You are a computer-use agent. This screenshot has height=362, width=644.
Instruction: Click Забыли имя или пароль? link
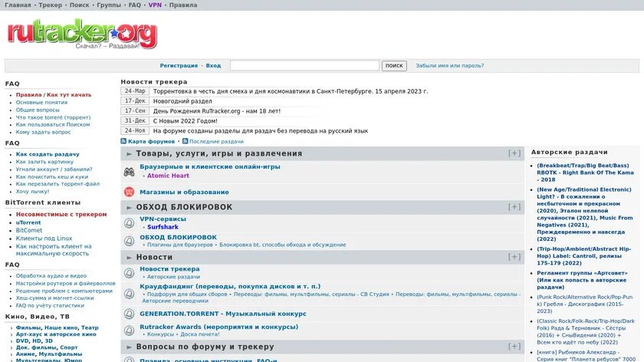click(x=450, y=65)
